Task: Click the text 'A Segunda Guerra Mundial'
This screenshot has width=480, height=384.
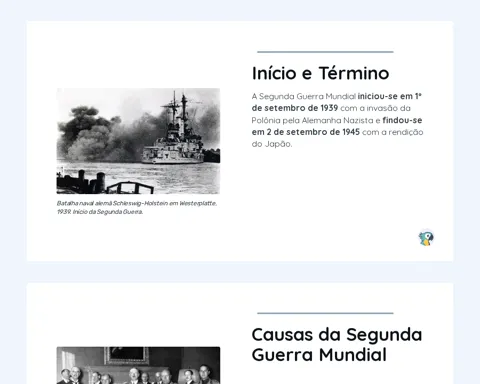Action: 304,96
